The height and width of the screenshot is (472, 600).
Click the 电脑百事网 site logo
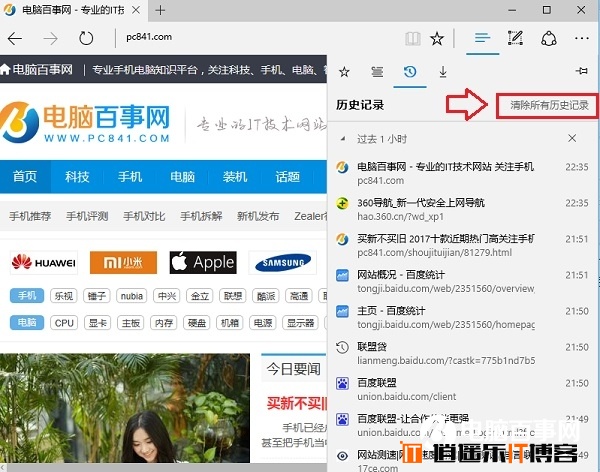pyautogui.click(x=85, y=122)
